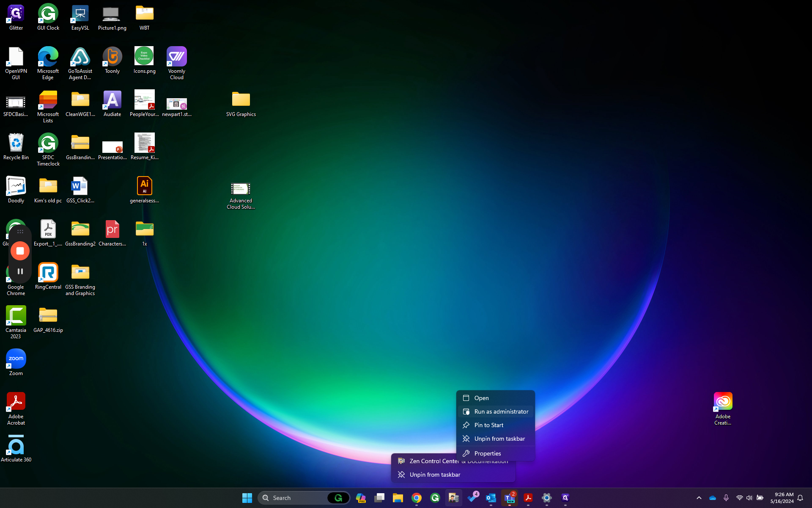Image resolution: width=812 pixels, height=508 pixels.
Task: Open the Glitter desktop icon
Action: [16, 17]
